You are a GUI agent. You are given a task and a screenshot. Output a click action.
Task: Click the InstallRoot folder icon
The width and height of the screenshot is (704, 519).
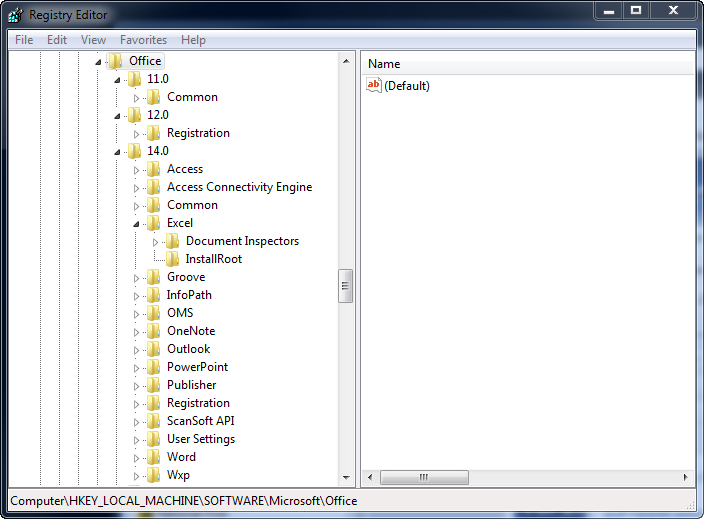pyautogui.click(x=172, y=259)
